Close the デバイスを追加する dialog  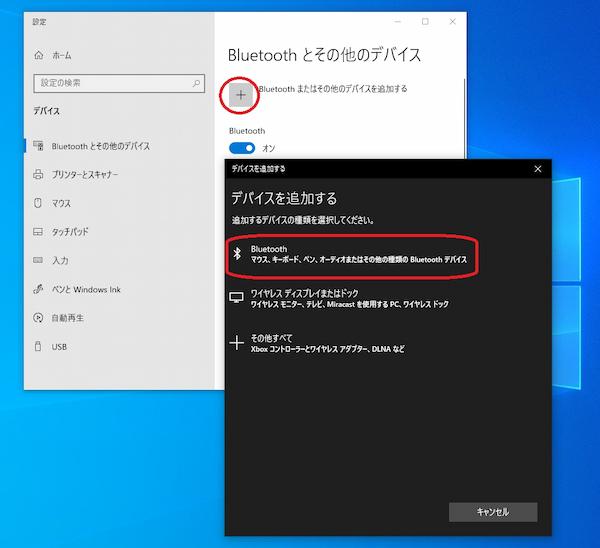coord(538,169)
